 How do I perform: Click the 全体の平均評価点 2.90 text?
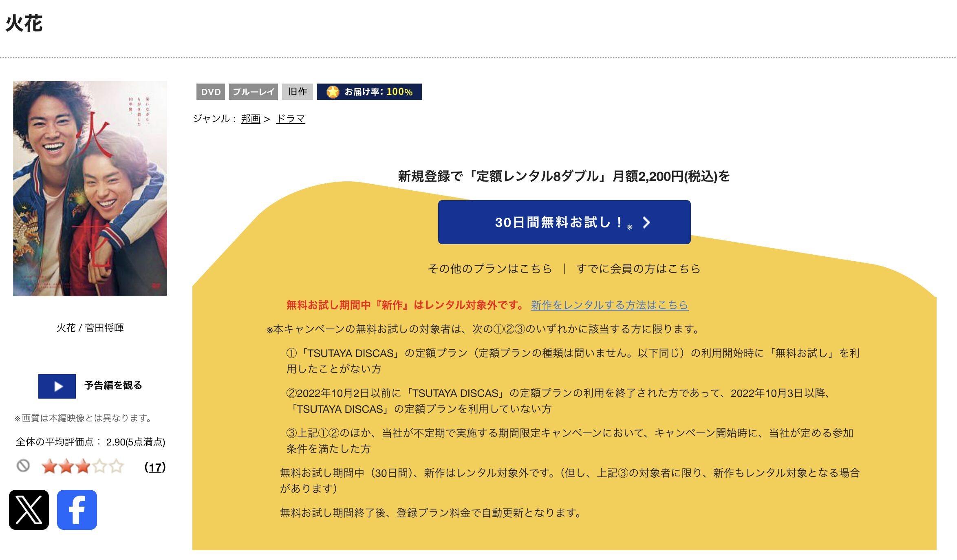pyautogui.click(x=90, y=442)
